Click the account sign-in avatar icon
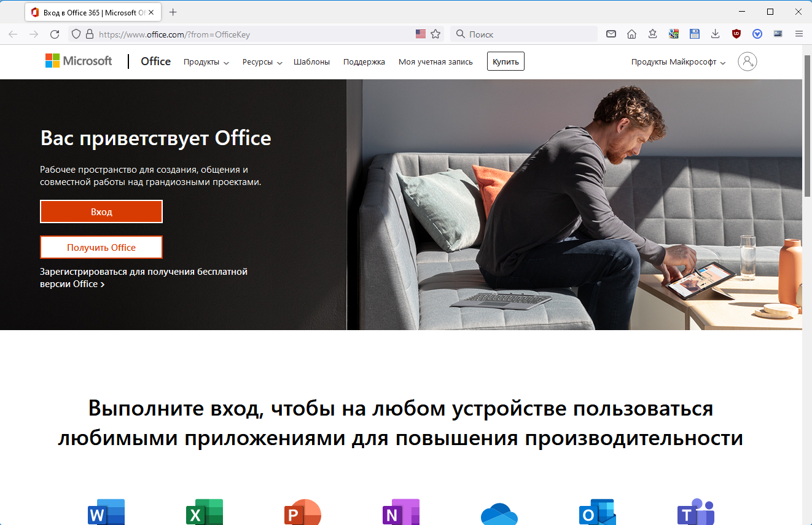This screenshot has width=812, height=525. 747,61
